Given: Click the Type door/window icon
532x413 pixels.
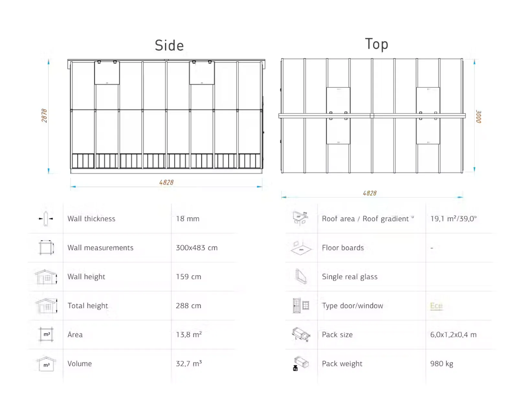Looking at the screenshot, I should coord(301,306).
